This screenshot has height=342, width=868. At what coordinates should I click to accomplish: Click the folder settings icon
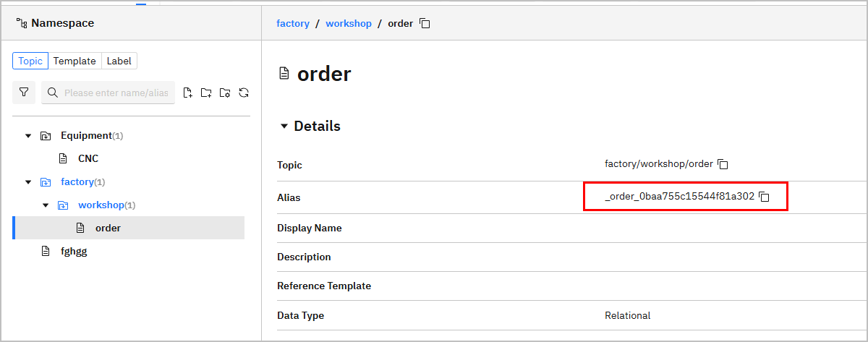[x=225, y=93]
